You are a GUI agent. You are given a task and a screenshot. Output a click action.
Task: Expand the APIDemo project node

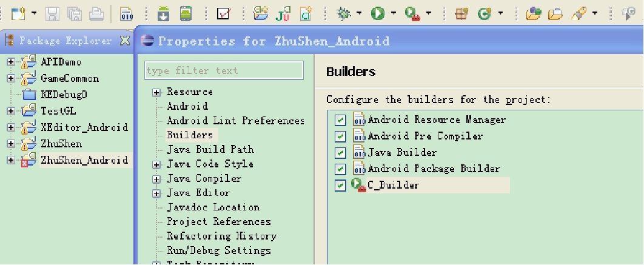[11, 62]
